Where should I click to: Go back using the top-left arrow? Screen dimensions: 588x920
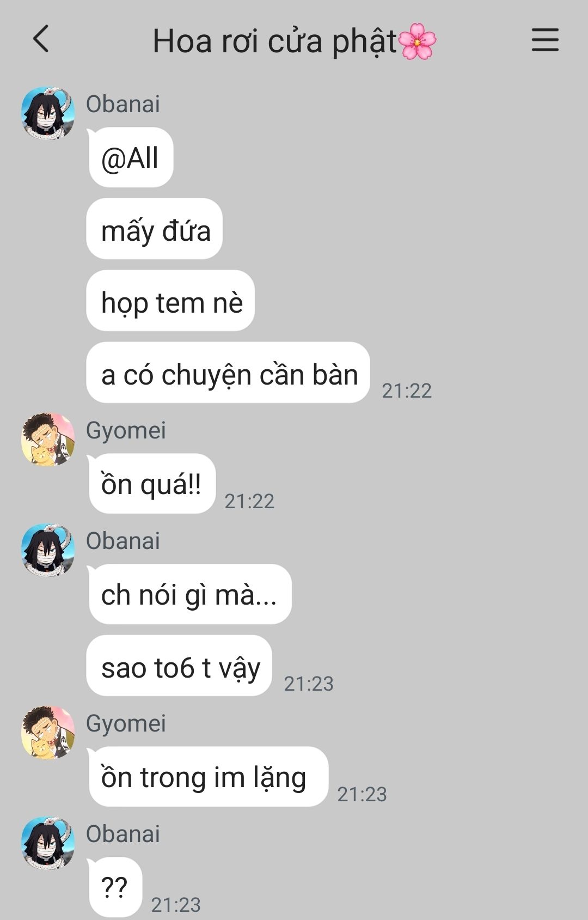(x=41, y=39)
